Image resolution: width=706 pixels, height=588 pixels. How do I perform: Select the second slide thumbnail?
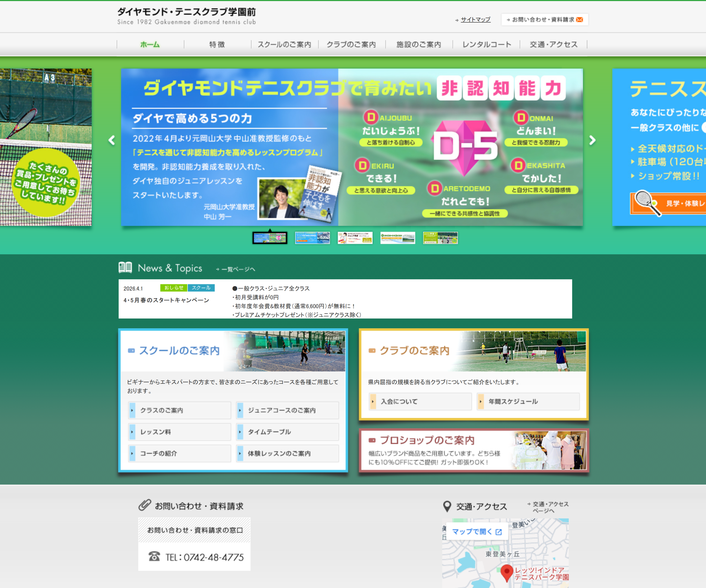[312, 238]
